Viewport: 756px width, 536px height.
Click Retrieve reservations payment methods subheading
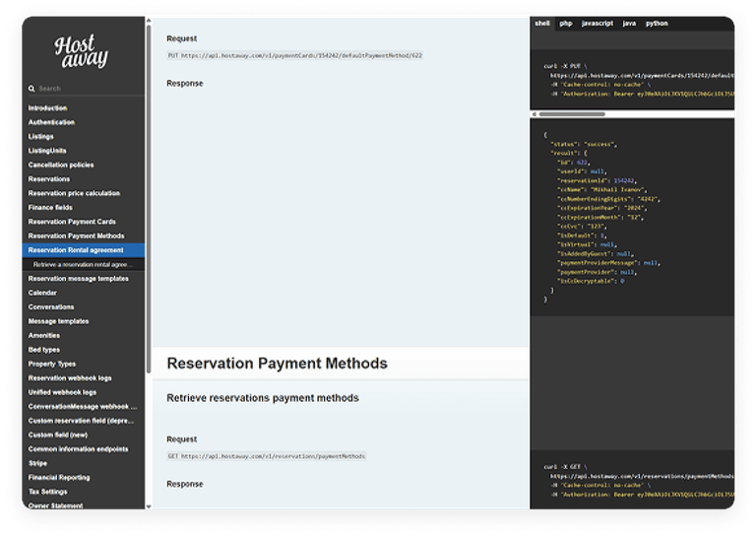263,398
